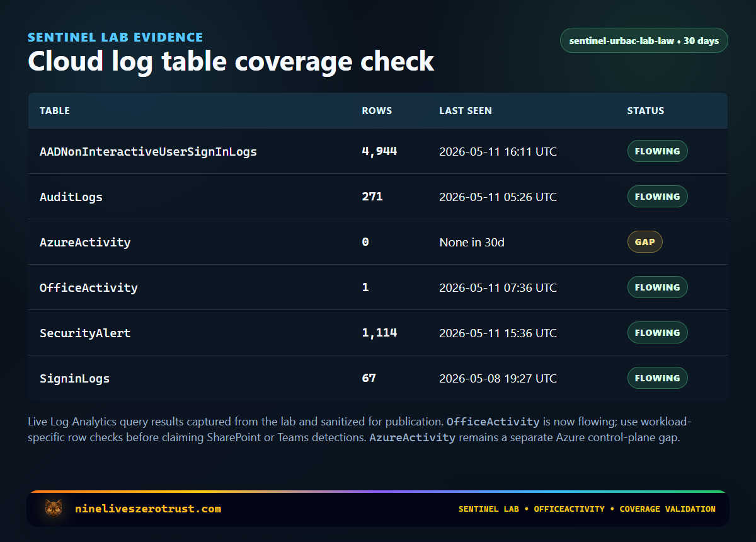This screenshot has width=756, height=542.
Task: Click the 67 row count
Action: pyautogui.click(x=369, y=378)
